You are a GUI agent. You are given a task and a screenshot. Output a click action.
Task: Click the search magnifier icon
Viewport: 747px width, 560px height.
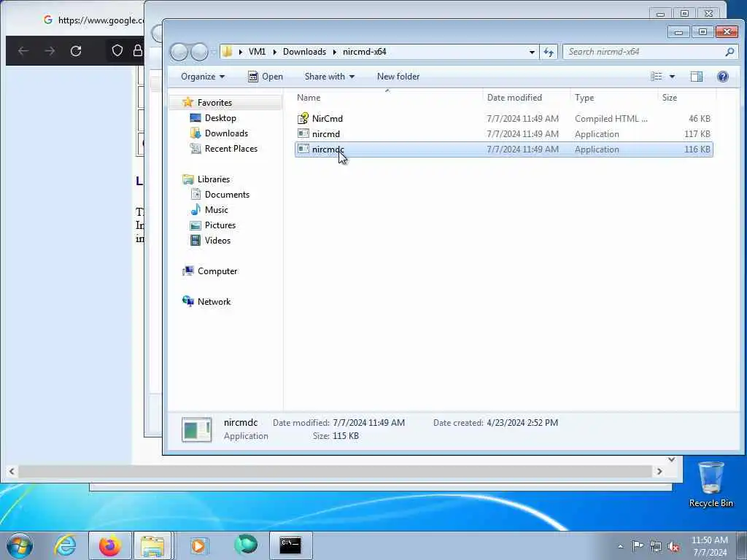pos(729,52)
